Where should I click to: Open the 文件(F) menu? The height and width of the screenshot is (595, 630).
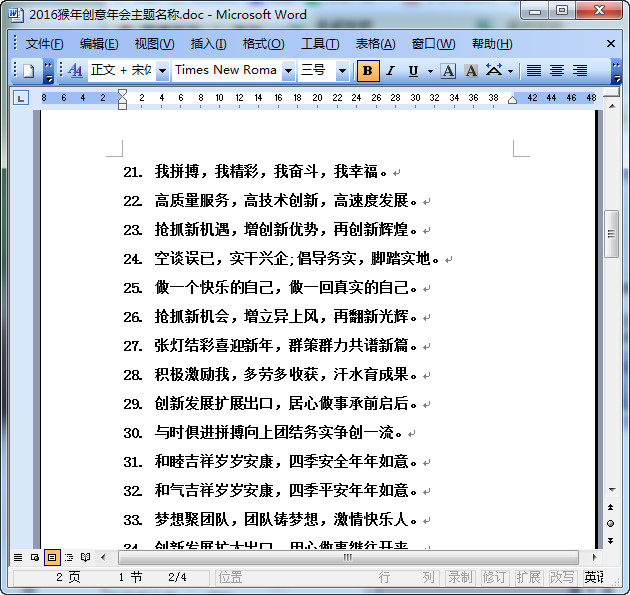44,43
